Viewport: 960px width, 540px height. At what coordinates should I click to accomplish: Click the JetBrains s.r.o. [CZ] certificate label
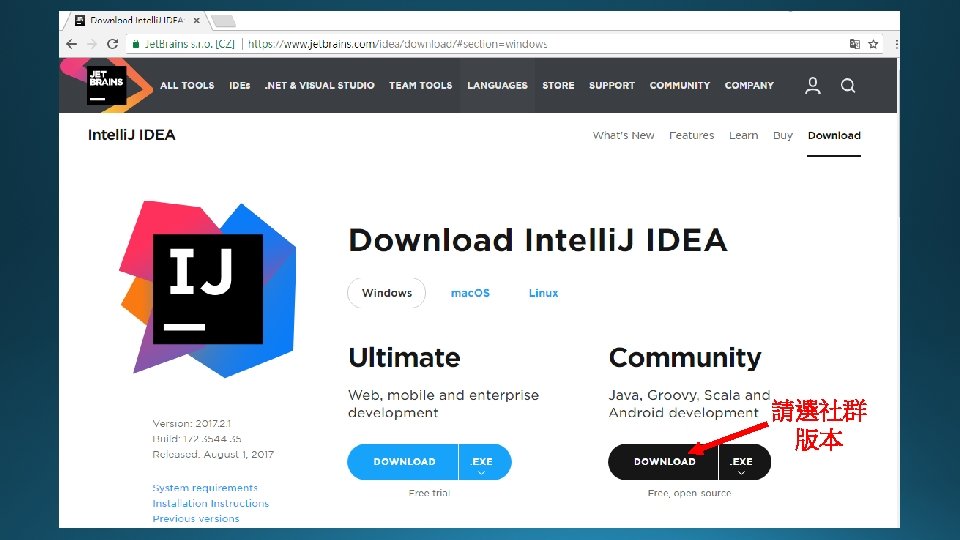189,44
